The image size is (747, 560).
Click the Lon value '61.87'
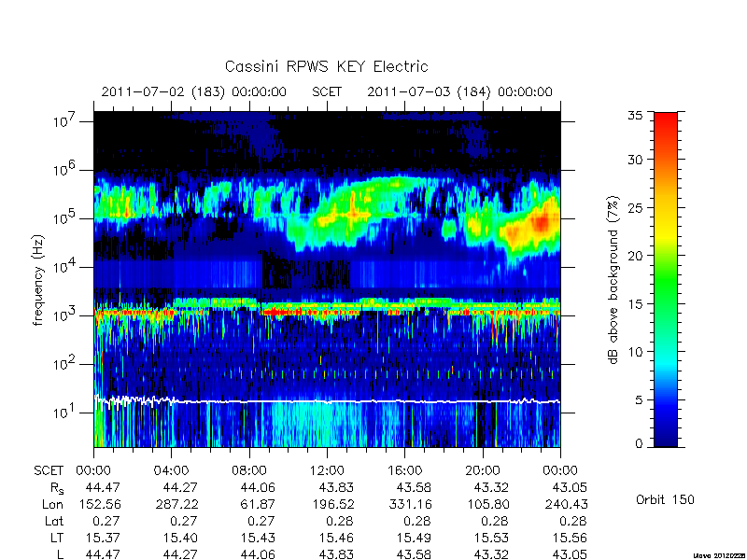(259, 504)
